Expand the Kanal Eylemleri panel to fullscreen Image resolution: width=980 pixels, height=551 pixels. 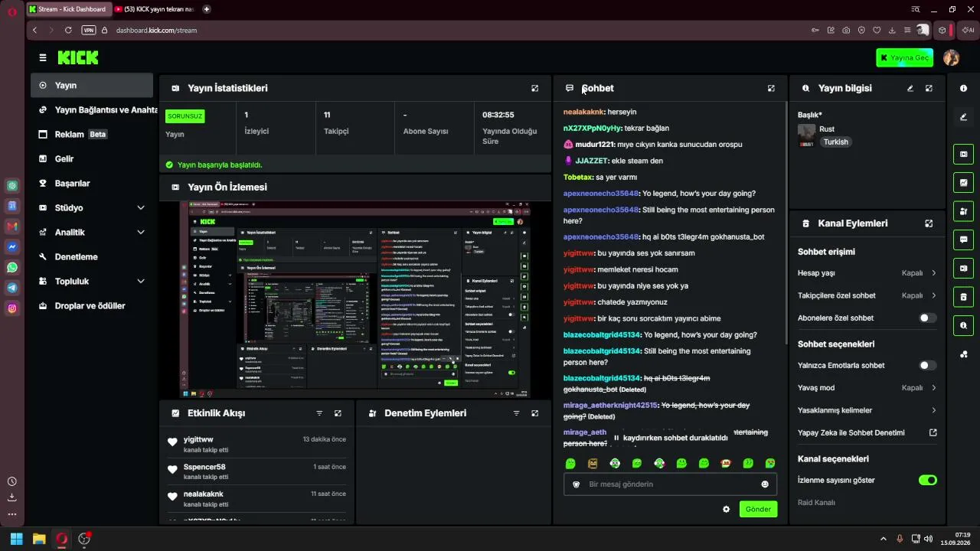point(929,223)
